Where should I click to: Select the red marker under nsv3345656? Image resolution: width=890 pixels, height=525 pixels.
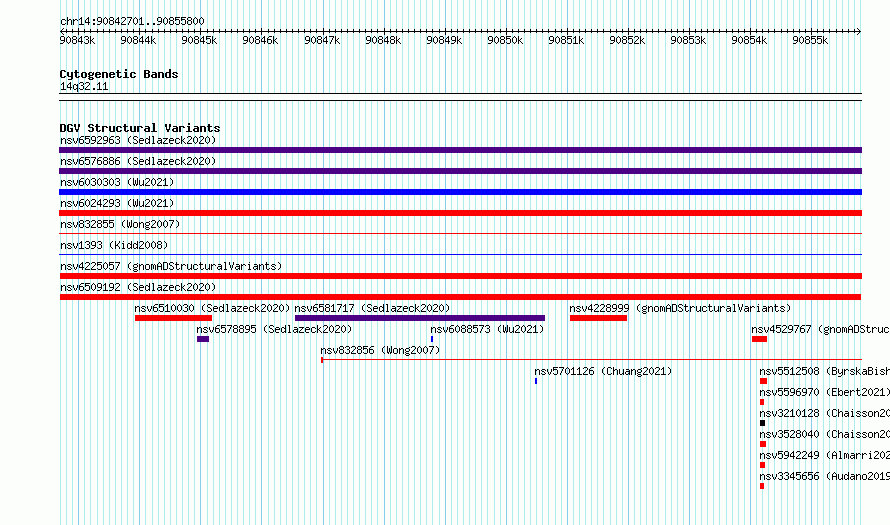point(762,486)
